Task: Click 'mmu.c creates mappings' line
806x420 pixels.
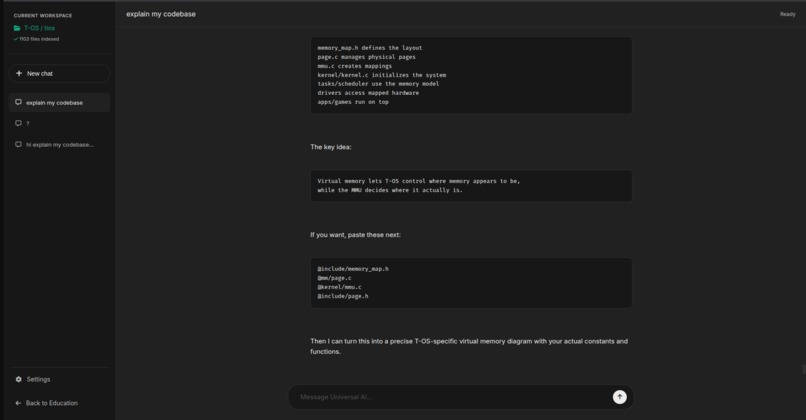Action: (x=355, y=66)
